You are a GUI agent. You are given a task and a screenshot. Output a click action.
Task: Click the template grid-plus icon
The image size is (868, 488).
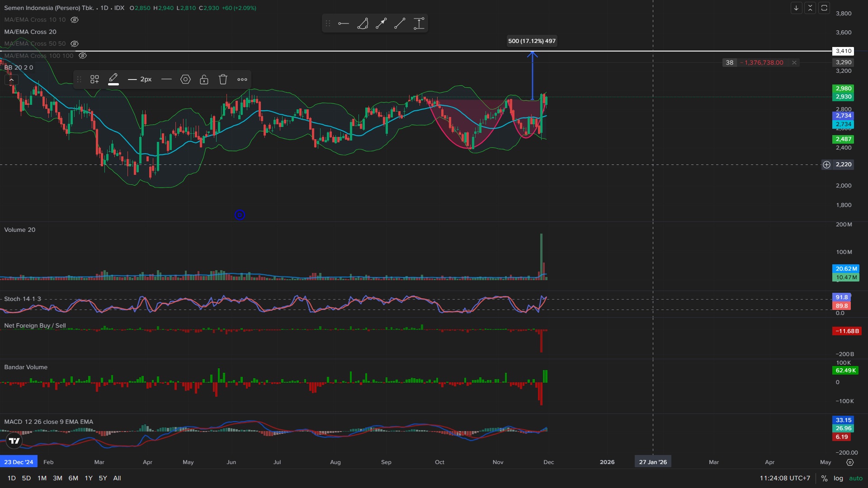point(94,80)
